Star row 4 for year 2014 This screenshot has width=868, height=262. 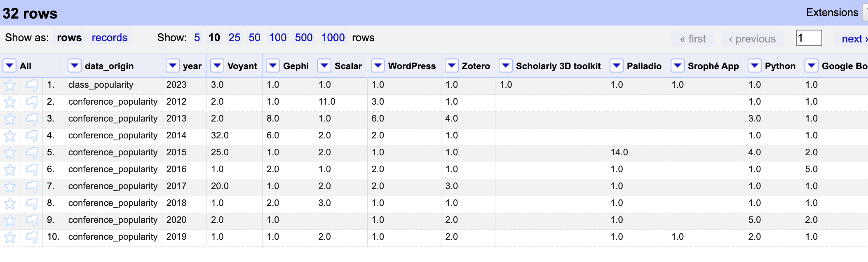coord(10,136)
